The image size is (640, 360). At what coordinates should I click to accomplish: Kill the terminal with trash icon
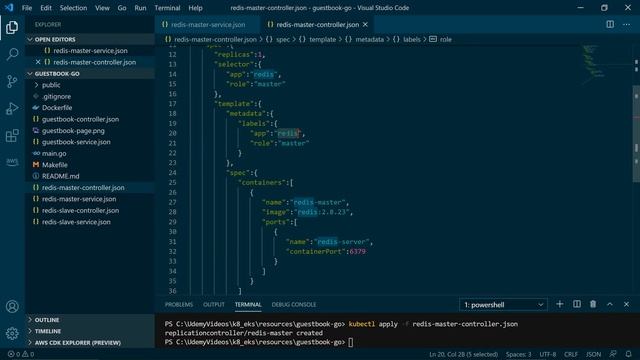click(593, 304)
